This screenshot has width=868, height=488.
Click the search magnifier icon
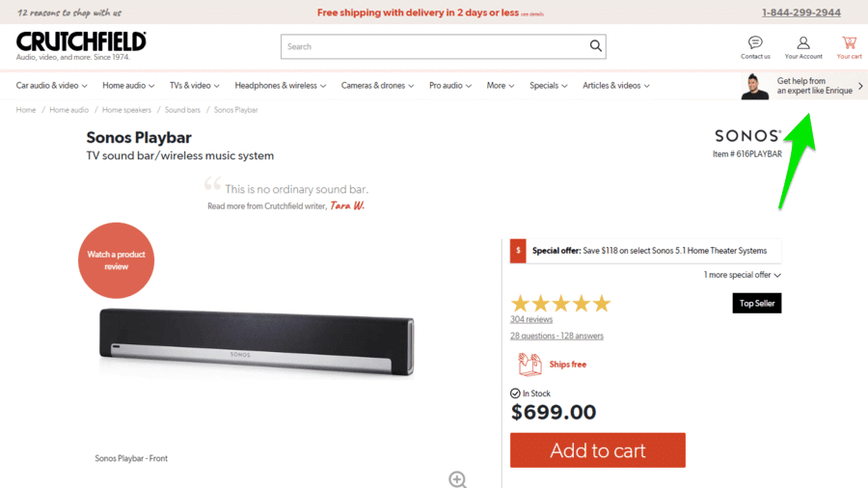click(595, 46)
